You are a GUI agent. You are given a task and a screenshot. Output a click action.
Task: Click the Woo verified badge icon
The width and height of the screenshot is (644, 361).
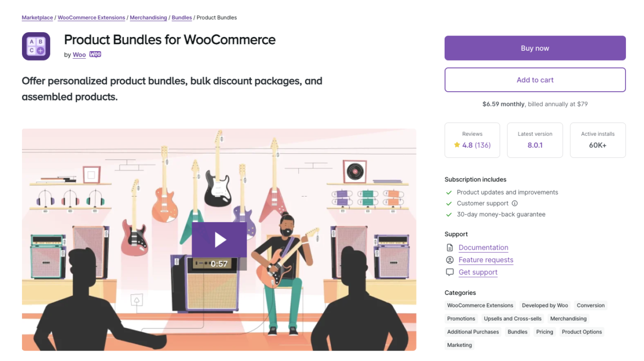click(95, 54)
